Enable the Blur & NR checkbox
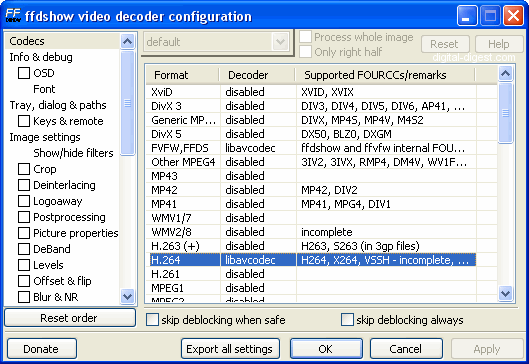Screen dimensions: 529x364 (x=24, y=297)
